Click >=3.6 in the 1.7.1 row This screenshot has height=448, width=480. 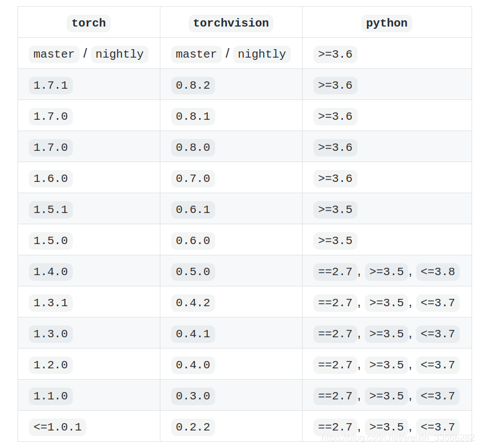pyautogui.click(x=335, y=85)
